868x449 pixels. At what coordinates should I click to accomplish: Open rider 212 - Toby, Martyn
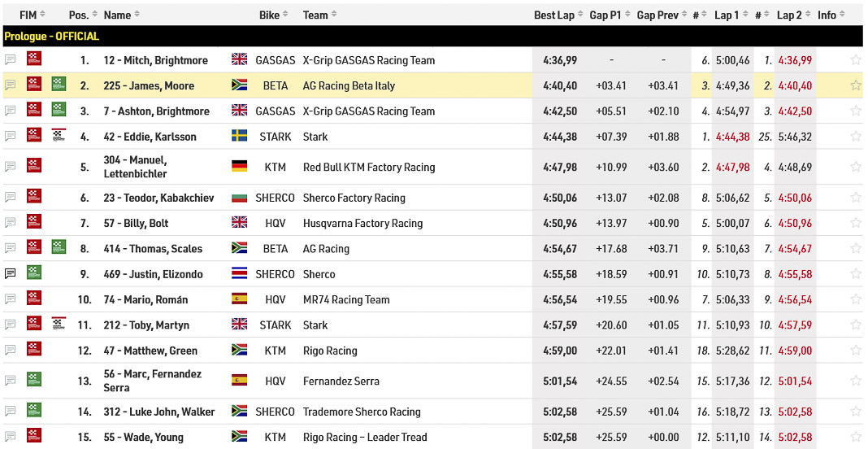pyautogui.click(x=146, y=325)
